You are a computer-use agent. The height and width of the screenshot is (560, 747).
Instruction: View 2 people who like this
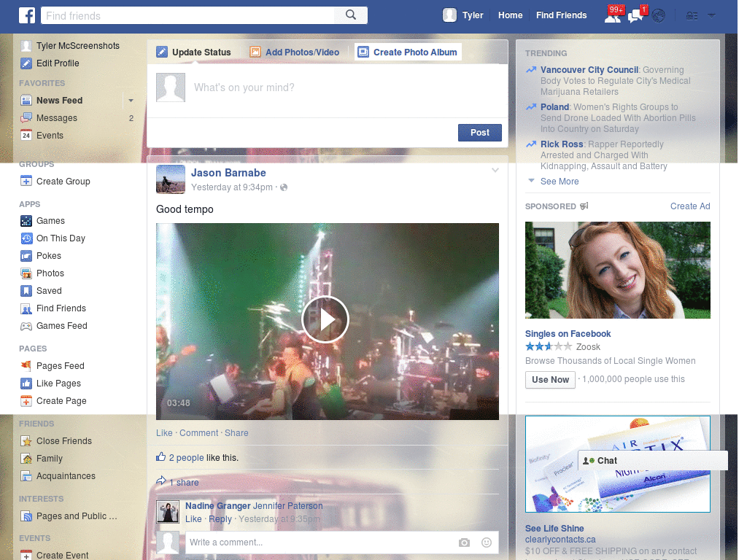click(186, 458)
